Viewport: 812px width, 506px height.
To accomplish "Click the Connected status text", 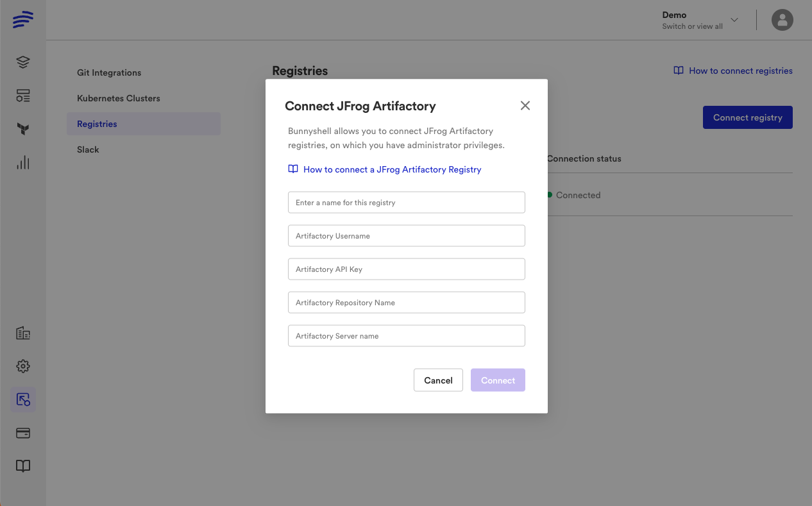I will coord(578,195).
